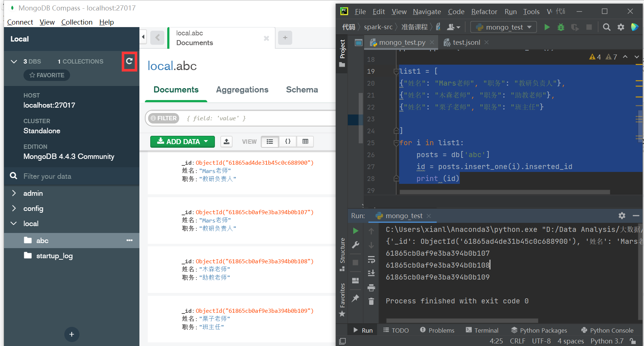
Task: Open the user account dropdown in PyCharm
Action: tap(454, 27)
